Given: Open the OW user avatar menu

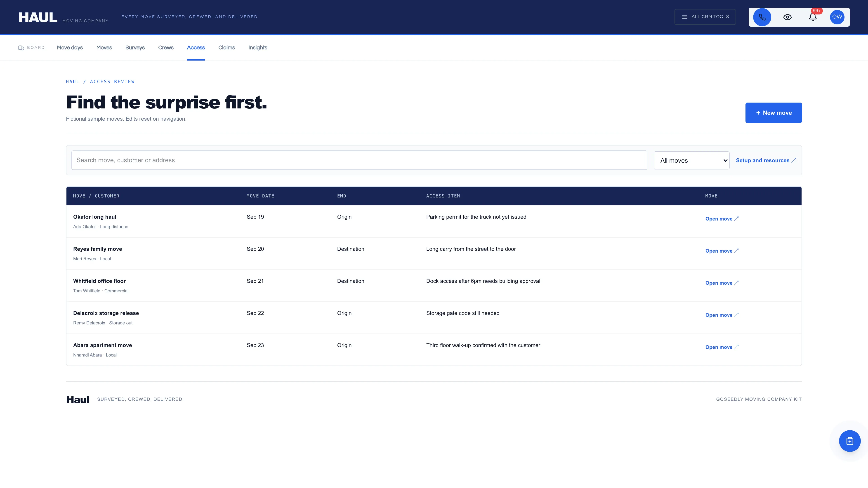Looking at the screenshot, I should tap(837, 17).
